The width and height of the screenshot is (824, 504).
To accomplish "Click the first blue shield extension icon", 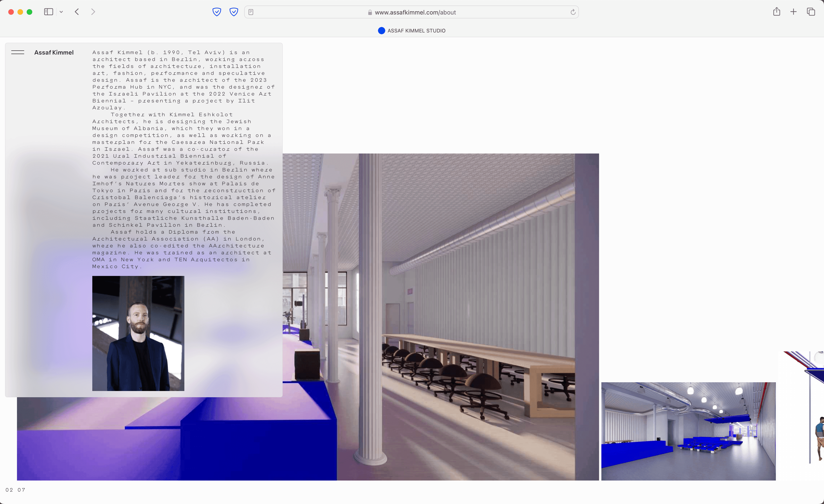I will tap(217, 12).
